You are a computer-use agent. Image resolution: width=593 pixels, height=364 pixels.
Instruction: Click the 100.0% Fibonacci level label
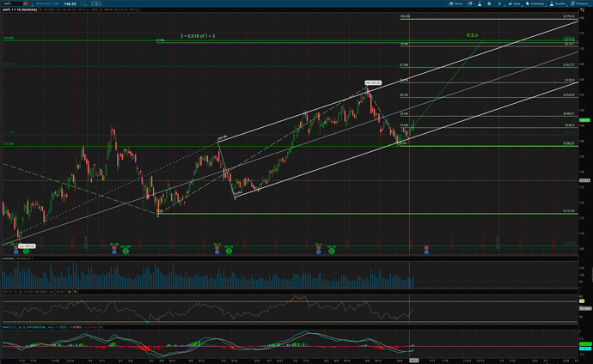[x=405, y=16]
